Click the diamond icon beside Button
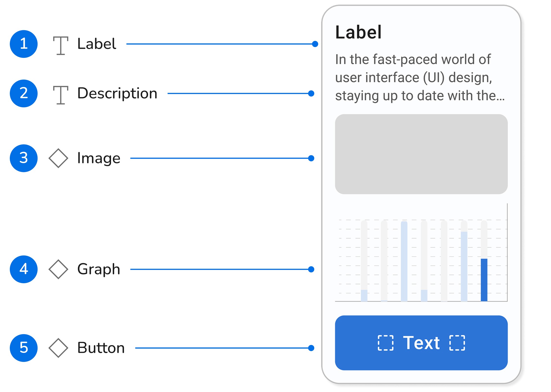The width and height of the screenshot is (551, 392). [x=58, y=348]
